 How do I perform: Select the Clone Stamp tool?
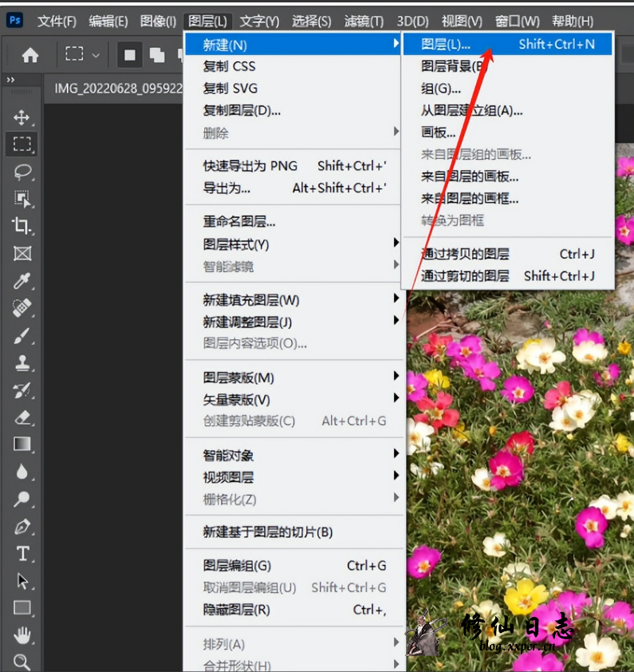22,363
